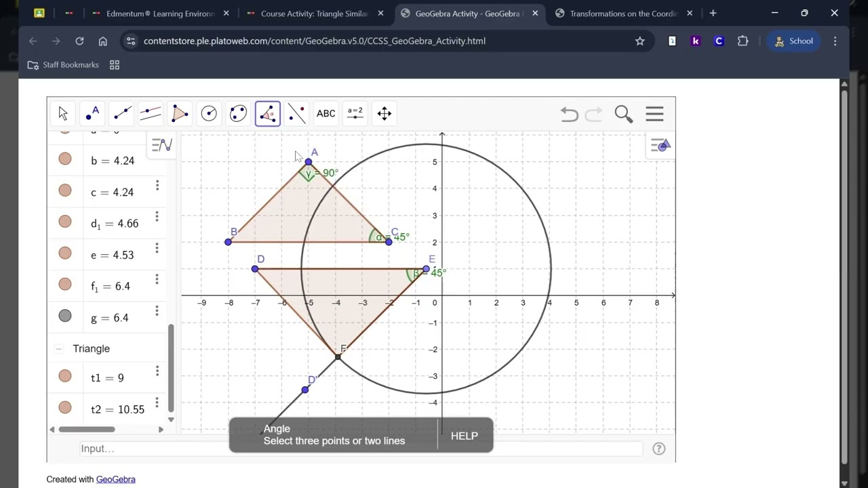
Task: Click the School profile button
Action: pyautogui.click(x=794, y=41)
